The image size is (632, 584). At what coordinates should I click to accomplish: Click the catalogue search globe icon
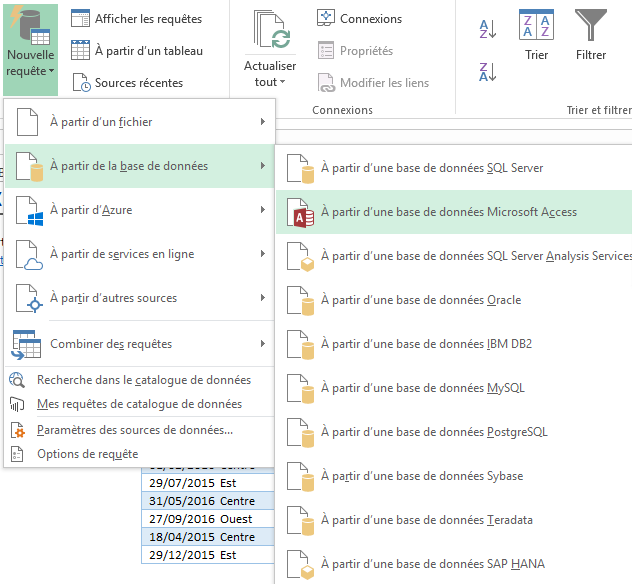tap(17, 380)
